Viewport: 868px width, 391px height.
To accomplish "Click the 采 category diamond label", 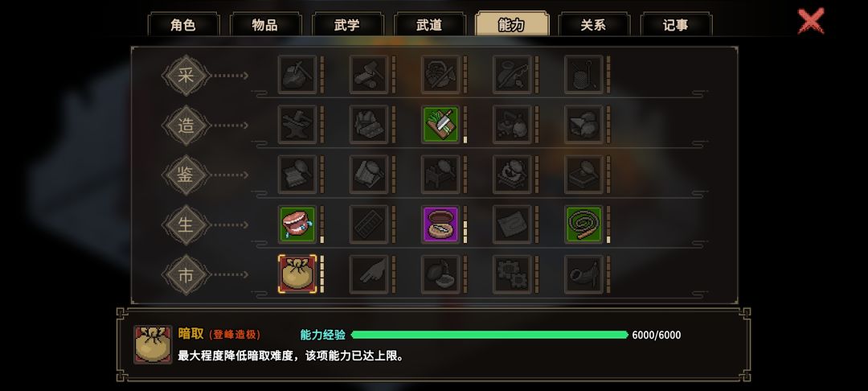I will [186, 75].
